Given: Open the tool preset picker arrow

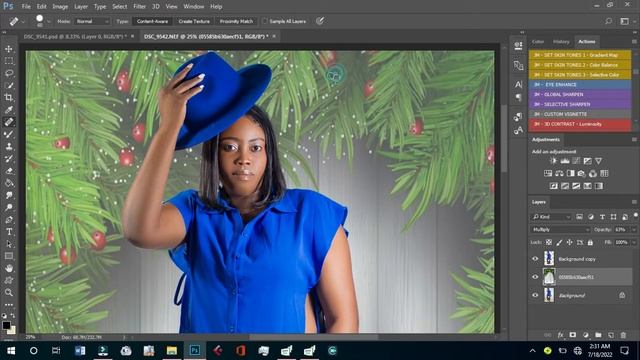Looking at the screenshot, I should tap(23, 21).
